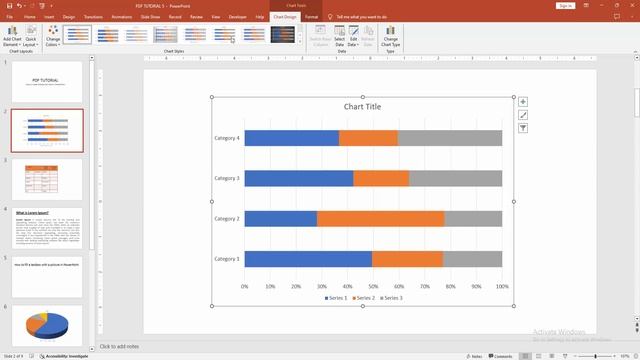Open the Slide Show tab

pos(150,17)
